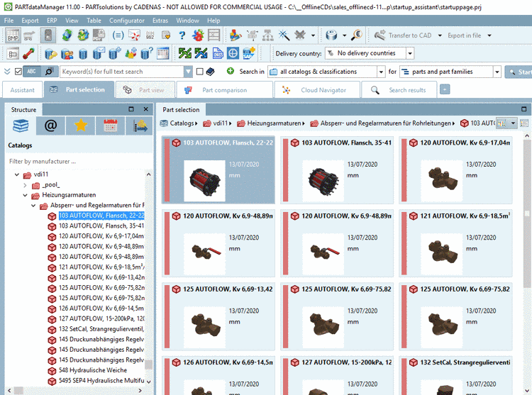Click Export in file button

[x=464, y=35]
